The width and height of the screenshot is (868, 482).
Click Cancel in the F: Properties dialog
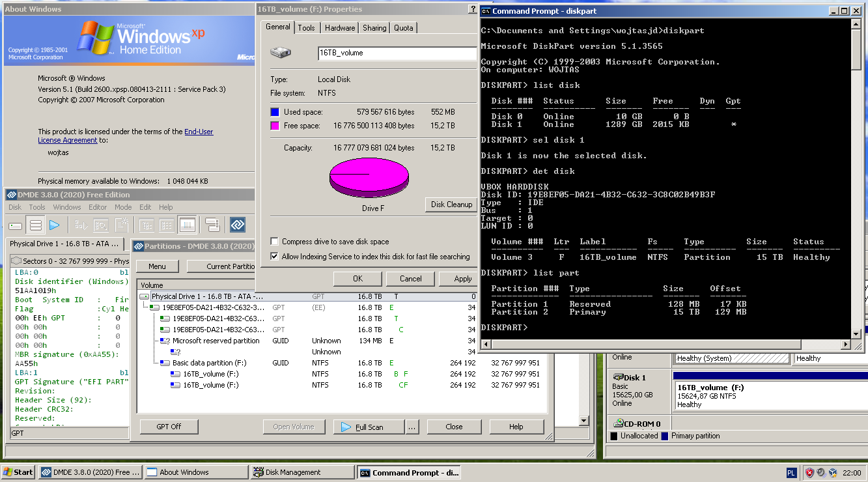click(410, 279)
